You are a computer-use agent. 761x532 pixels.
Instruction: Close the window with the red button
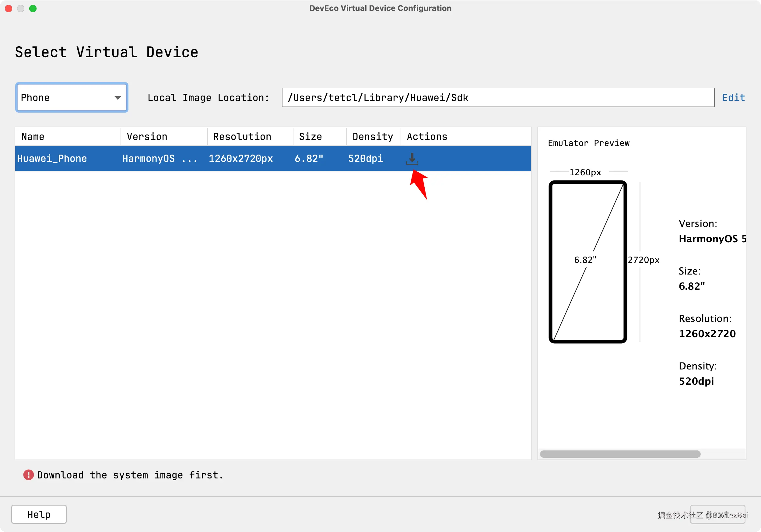coord(9,8)
